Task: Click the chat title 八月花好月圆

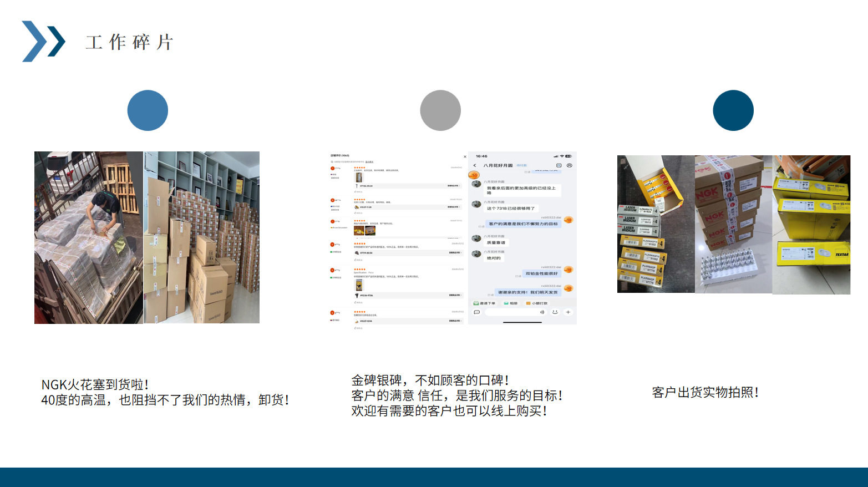Action: click(498, 165)
